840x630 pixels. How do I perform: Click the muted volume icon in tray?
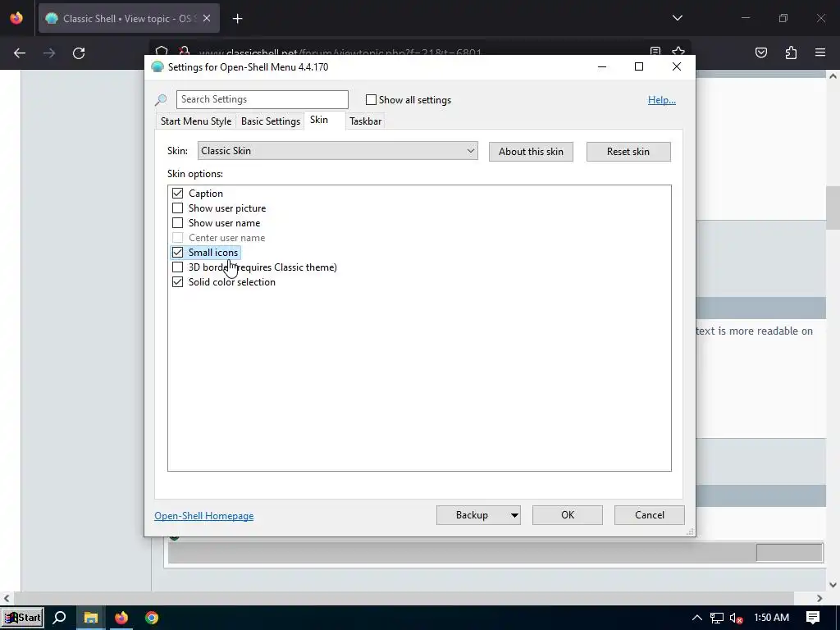pyautogui.click(x=736, y=619)
